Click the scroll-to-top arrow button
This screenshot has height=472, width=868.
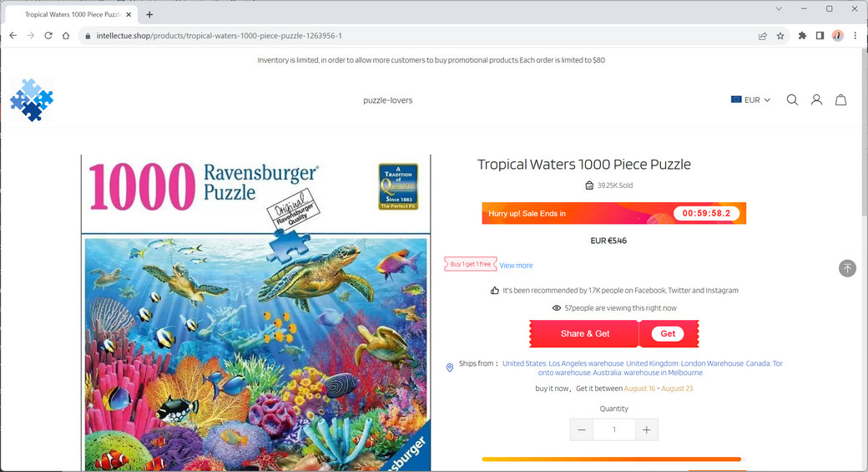(847, 268)
